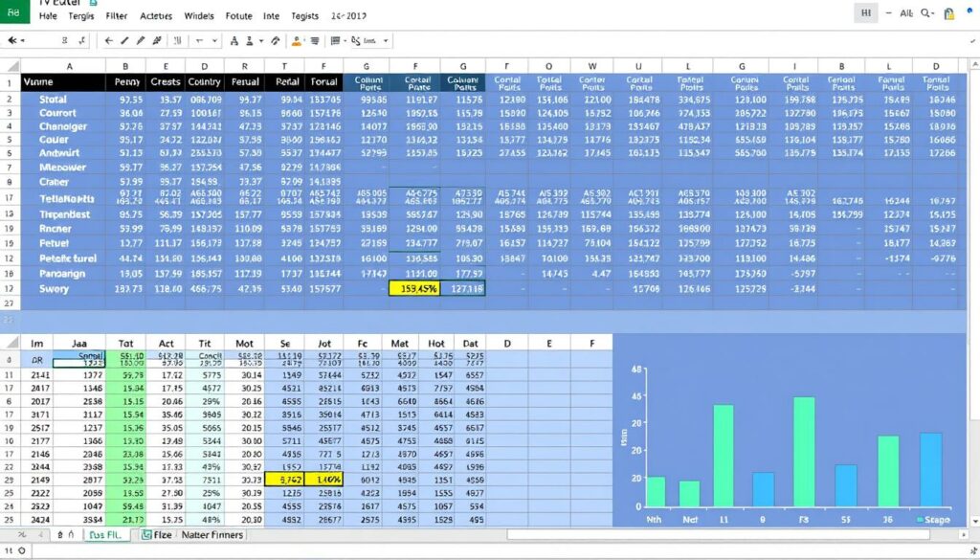Click the yellow cell 8,762 in lower table
Screen dimensions: 980x560
click(285, 480)
